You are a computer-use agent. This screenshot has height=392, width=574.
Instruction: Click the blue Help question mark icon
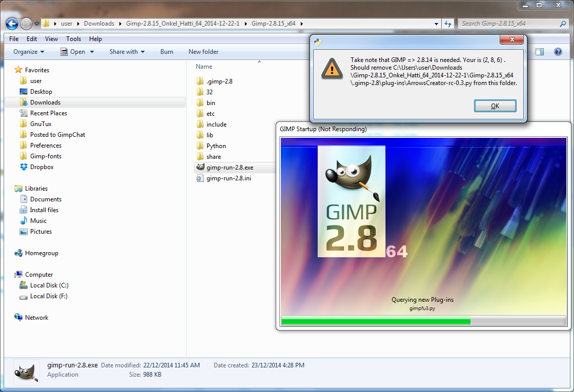click(x=558, y=52)
